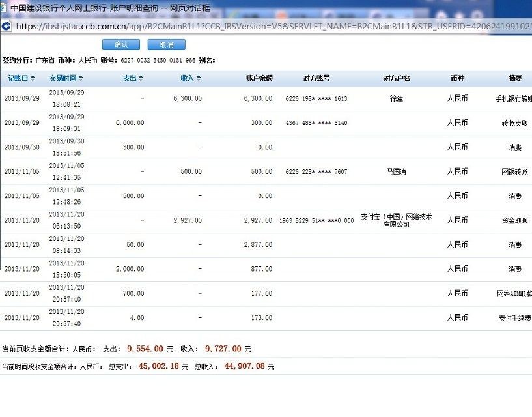Select the 账户余额 column header
This screenshot has width=532, height=417.
(259, 79)
